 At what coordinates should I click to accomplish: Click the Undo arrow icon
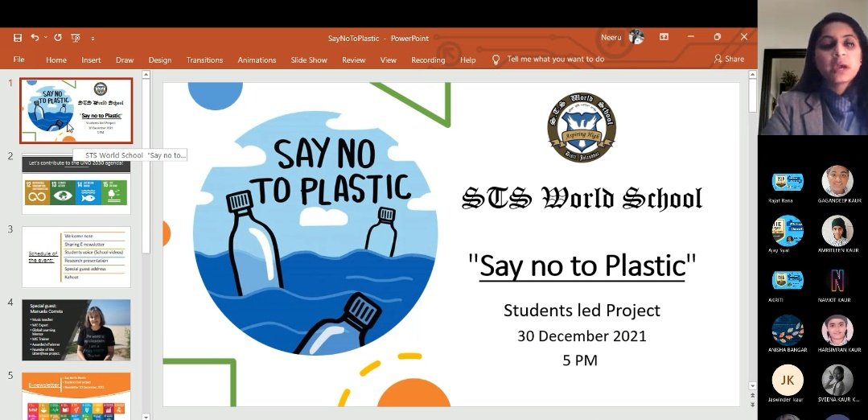(35, 38)
